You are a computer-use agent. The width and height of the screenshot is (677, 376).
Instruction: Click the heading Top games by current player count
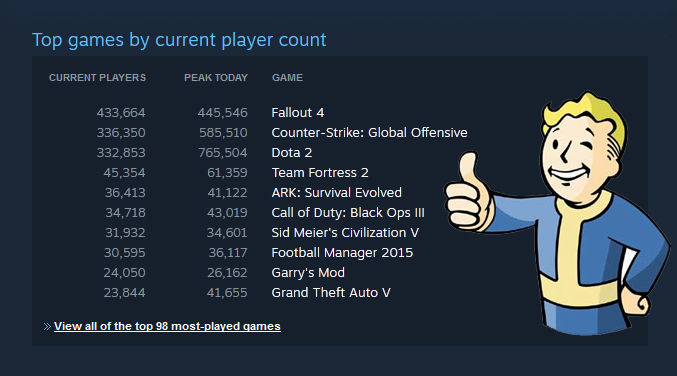179,40
